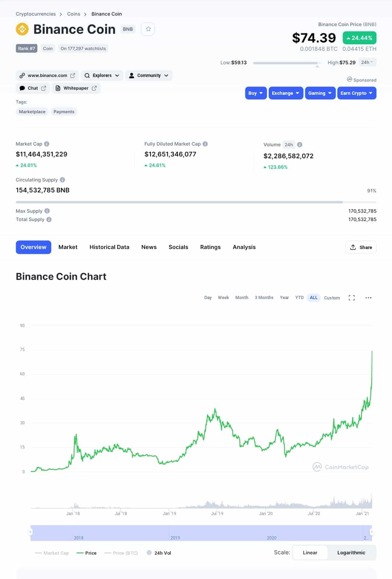Open the Community dropdown
This screenshot has height=579, width=392.
pyautogui.click(x=149, y=76)
